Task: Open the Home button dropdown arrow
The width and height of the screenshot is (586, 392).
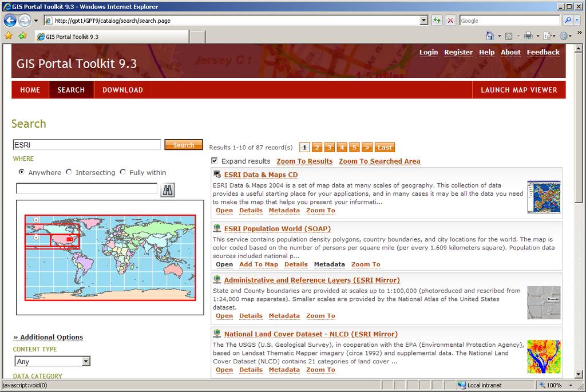Action: [499, 36]
